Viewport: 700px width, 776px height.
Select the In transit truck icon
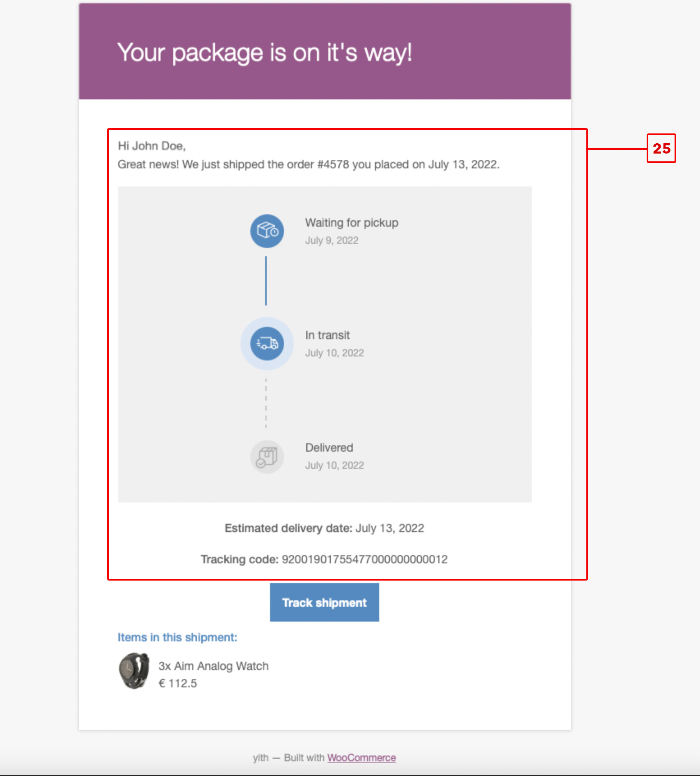click(266, 344)
